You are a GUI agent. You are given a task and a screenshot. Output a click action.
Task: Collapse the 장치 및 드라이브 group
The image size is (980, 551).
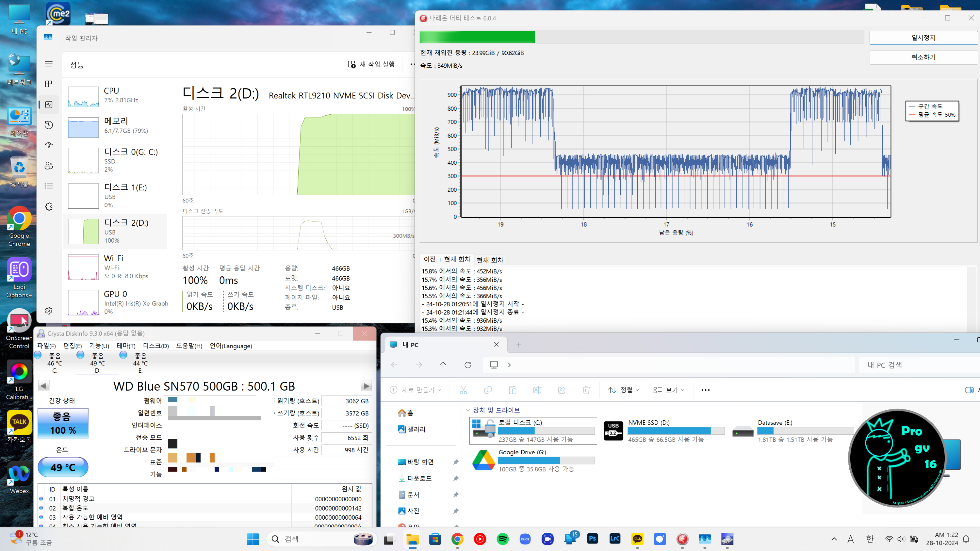pos(468,410)
